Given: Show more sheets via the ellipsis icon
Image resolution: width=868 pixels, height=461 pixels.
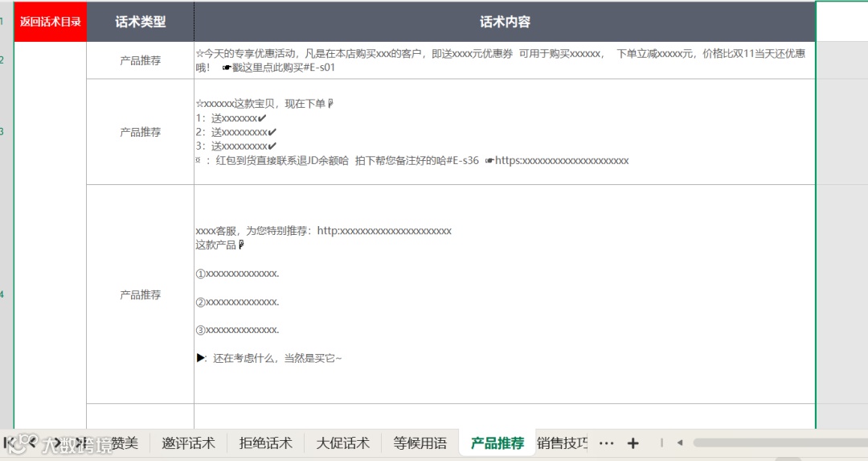Looking at the screenshot, I should tap(606, 443).
